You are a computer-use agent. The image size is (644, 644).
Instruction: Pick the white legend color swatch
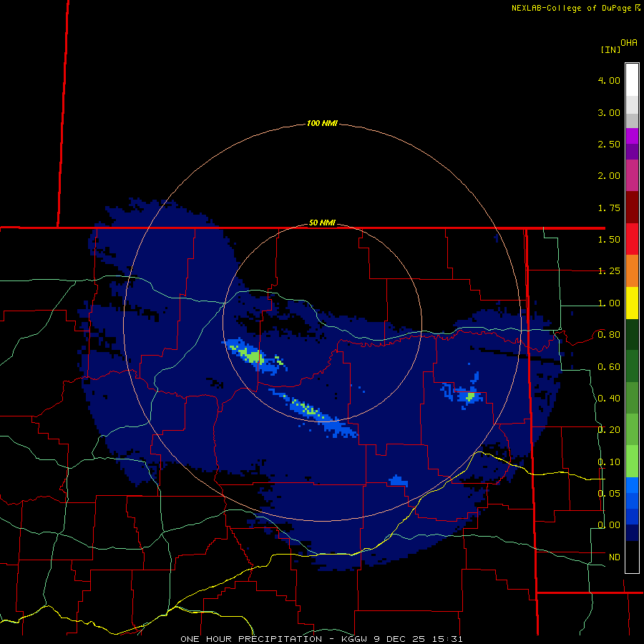click(632, 79)
